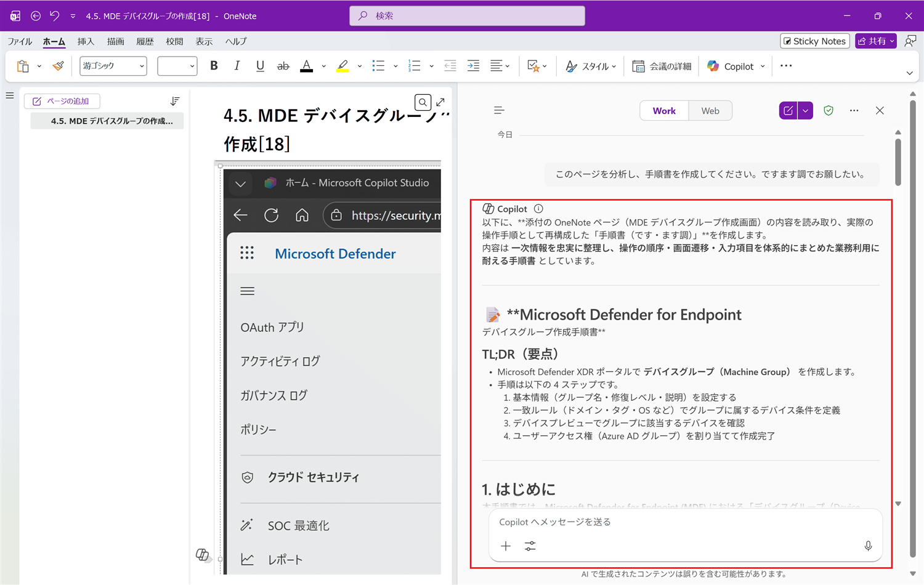This screenshot has width=924, height=585.
Task: Click the magnifier icon on the page image
Action: pyautogui.click(x=423, y=102)
